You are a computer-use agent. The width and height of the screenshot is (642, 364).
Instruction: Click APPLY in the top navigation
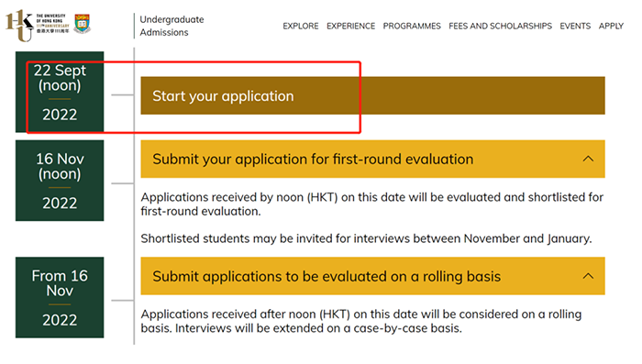(x=611, y=26)
